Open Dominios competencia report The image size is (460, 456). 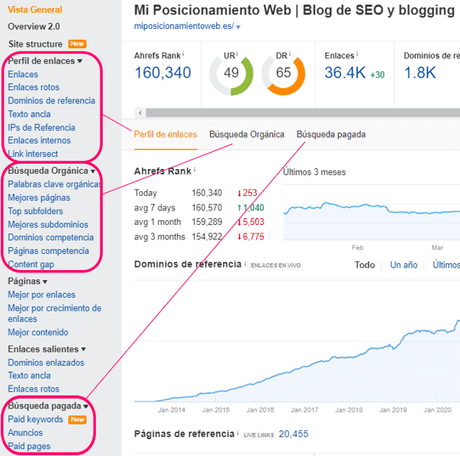[51, 237]
